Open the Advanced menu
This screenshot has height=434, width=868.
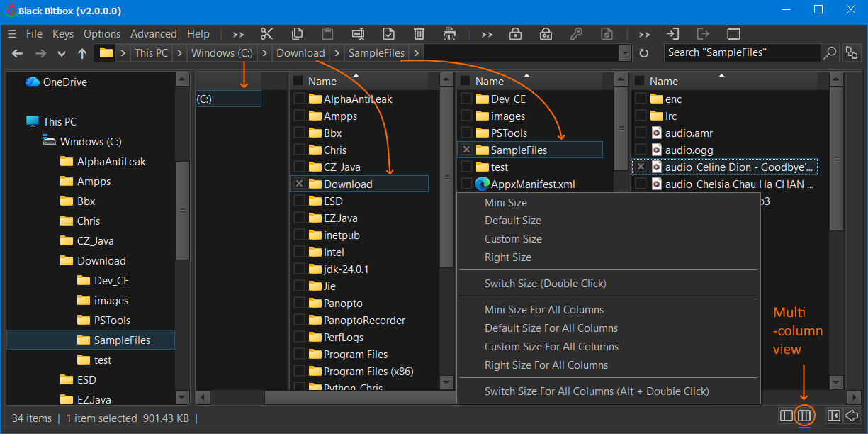[153, 34]
